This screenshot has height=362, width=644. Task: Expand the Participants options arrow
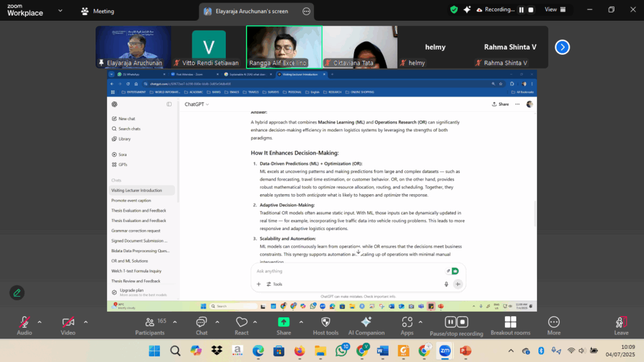click(175, 322)
